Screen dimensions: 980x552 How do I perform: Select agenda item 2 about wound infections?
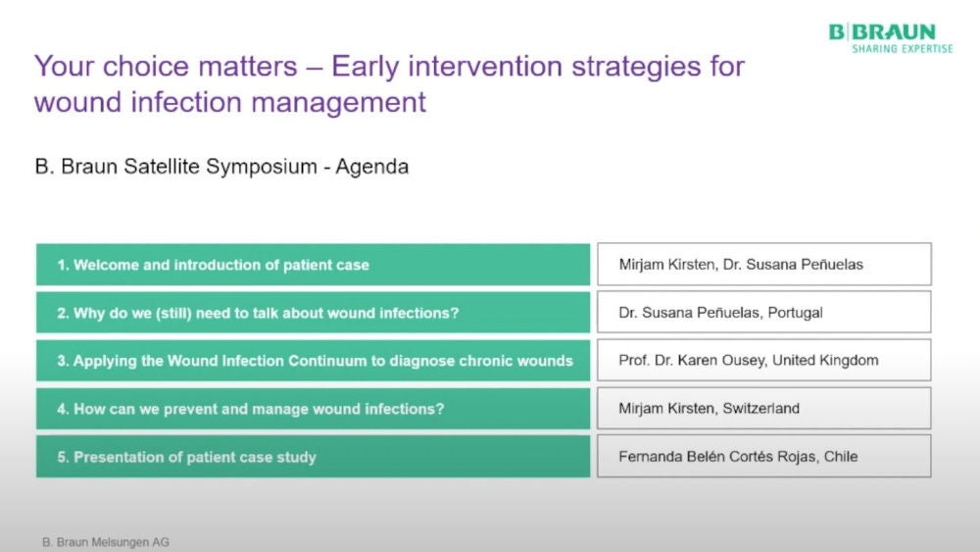click(313, 313)
